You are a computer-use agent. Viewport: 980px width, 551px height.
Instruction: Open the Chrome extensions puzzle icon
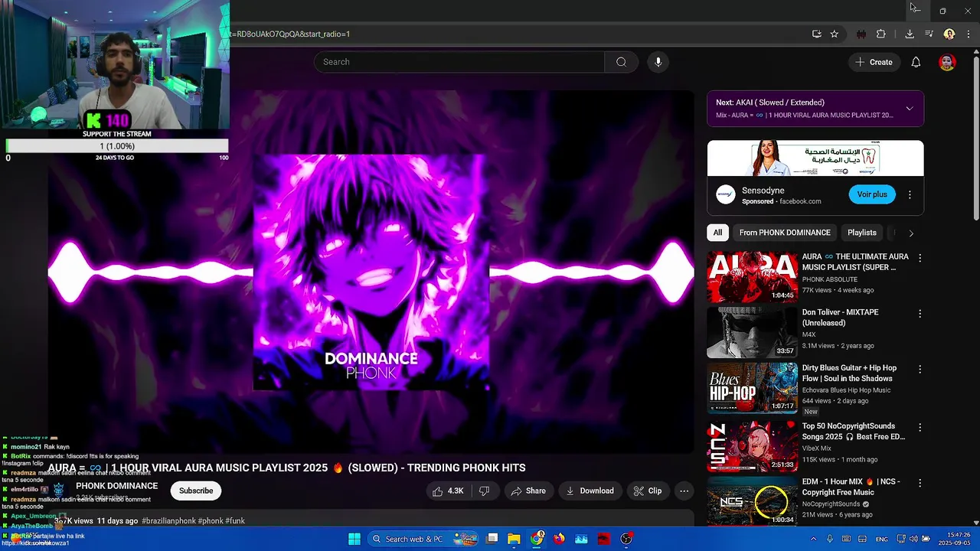click(x=881, y=34)
